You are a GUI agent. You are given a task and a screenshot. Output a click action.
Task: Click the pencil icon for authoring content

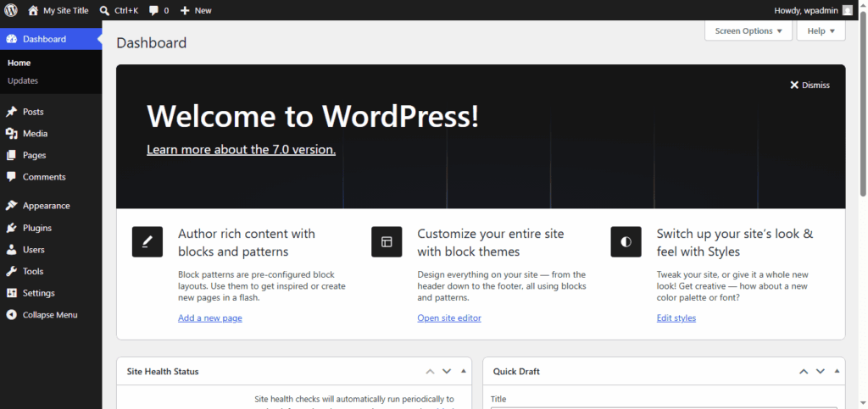click(147, 241)
